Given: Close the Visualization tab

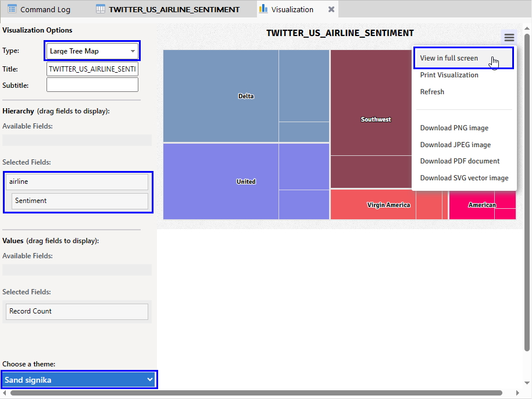Looking at the screenshot, I should click(x=331, y=9).
